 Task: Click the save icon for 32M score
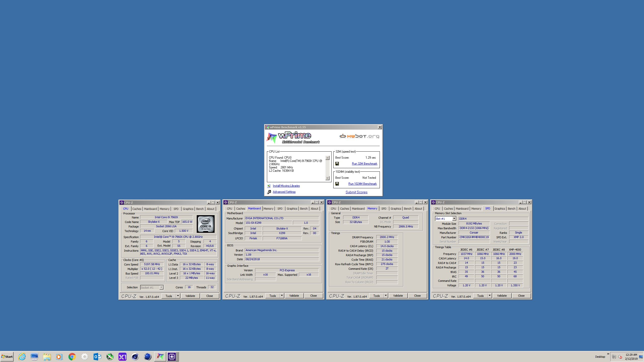click(x=337, y=164)
